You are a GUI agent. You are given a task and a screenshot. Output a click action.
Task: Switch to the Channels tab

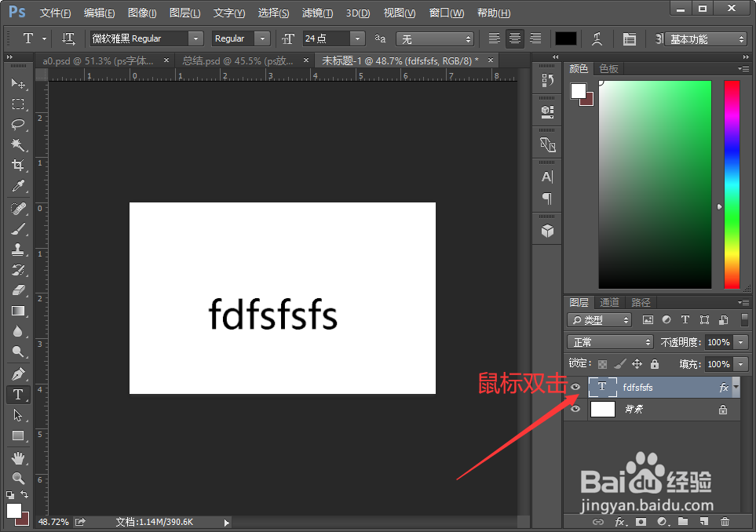pyautogui.click(x=609, y=301)
